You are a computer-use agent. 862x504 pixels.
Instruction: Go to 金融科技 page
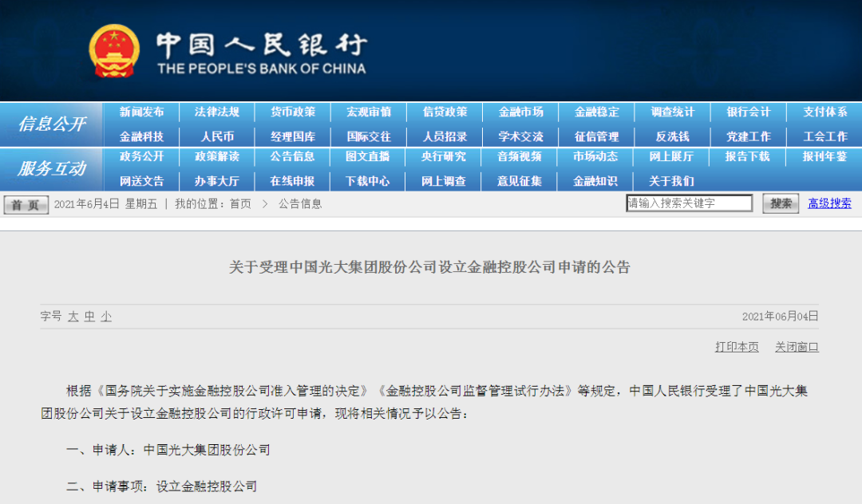(x=142, y=136)
